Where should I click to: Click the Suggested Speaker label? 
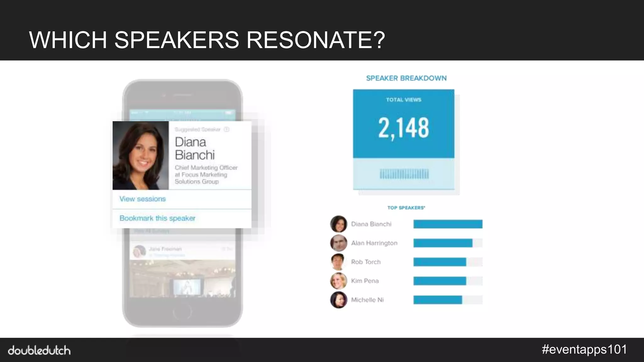pyautogui.click(x=197, y=129)
